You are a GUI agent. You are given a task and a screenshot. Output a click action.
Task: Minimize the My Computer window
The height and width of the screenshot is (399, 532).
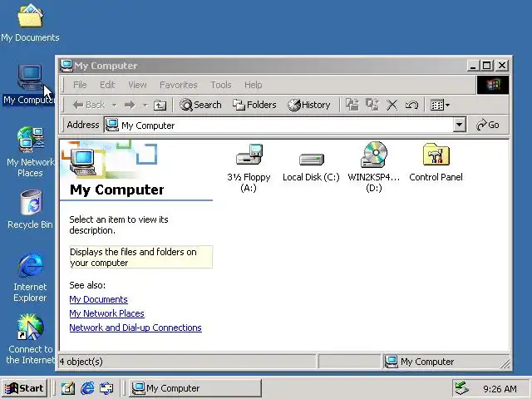coord(473,66)
